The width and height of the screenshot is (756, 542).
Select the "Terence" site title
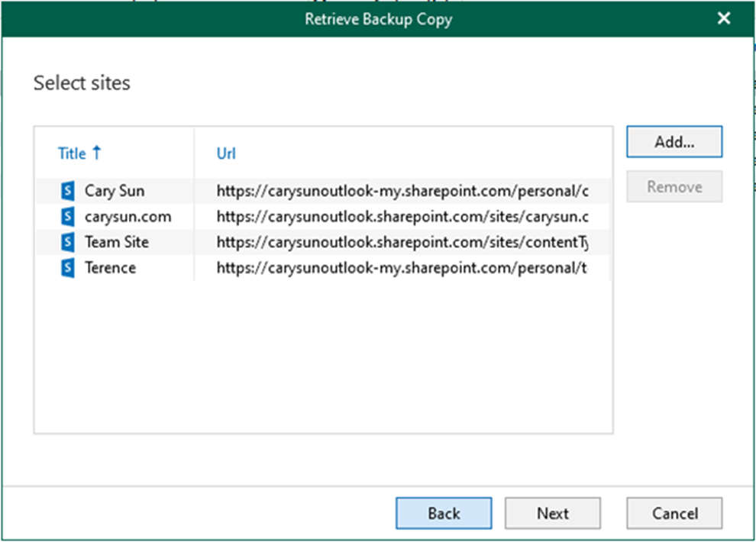point(111,268)
